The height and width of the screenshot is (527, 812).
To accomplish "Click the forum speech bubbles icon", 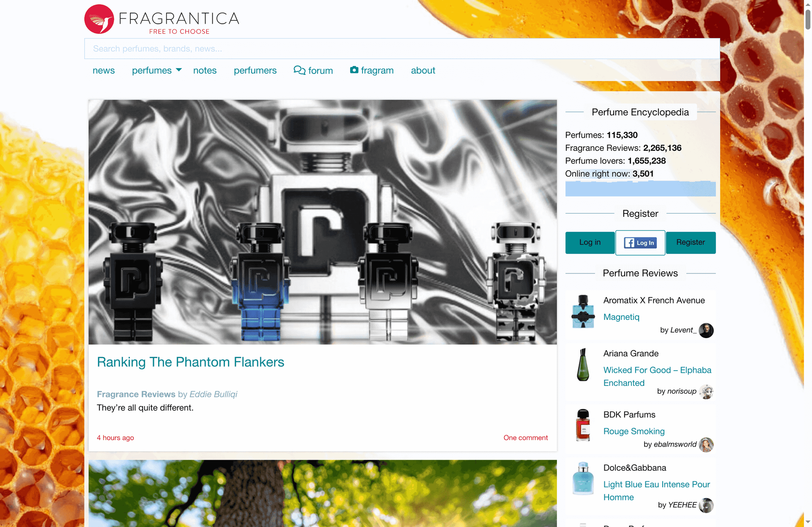I will 299,70.
